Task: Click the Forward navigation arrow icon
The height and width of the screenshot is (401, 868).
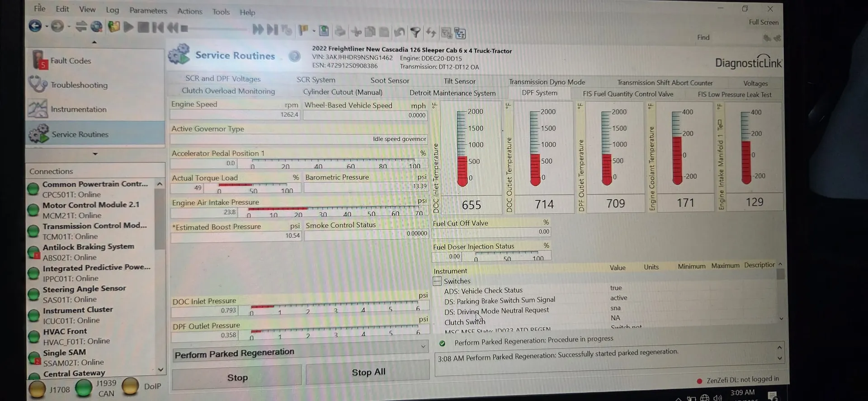Action: 57,26
